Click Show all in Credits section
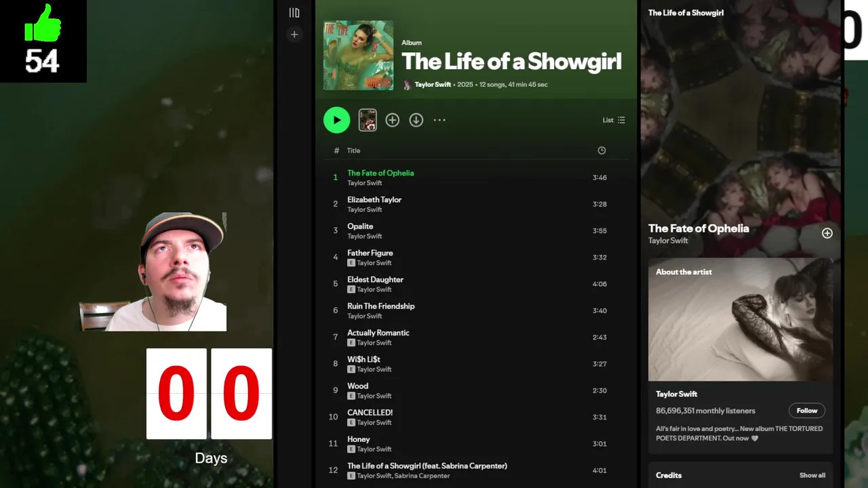Image resolution: width=868 pixels, height=488 pixels. [812, 475]
